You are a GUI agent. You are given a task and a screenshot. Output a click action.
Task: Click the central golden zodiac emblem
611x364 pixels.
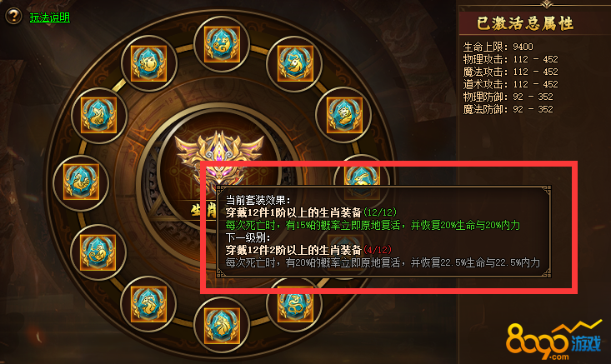click(x=219, y=157)
